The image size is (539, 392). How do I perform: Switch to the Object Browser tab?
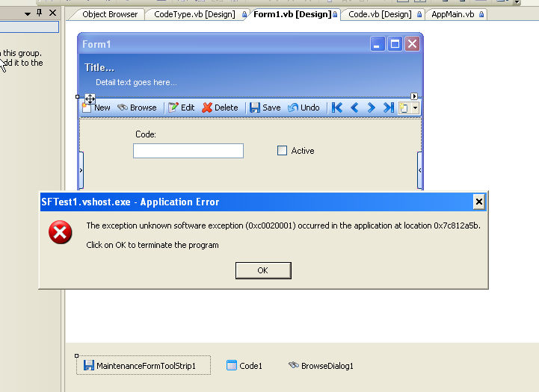coord(109,14)
